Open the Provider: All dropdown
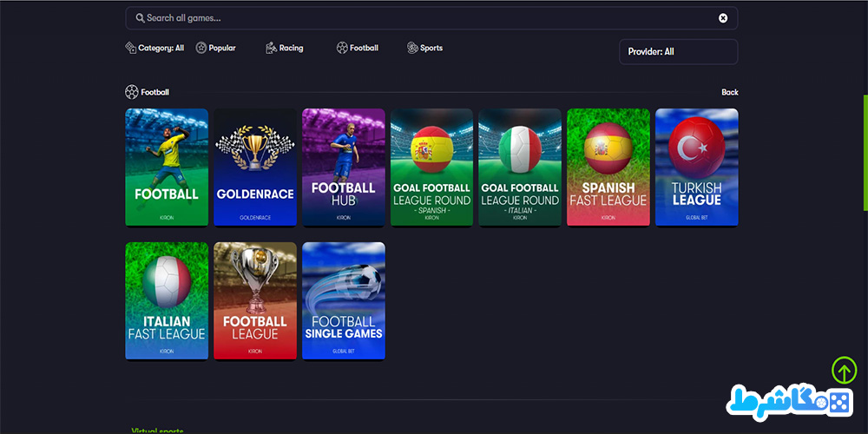 [x=678, y=52]
